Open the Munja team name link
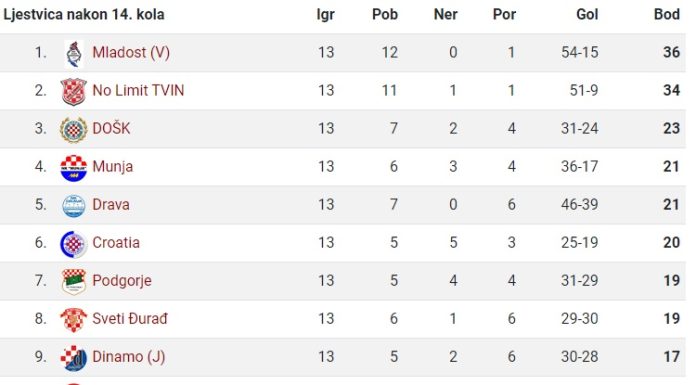The image size is (696, 385). tap(112, 167)
